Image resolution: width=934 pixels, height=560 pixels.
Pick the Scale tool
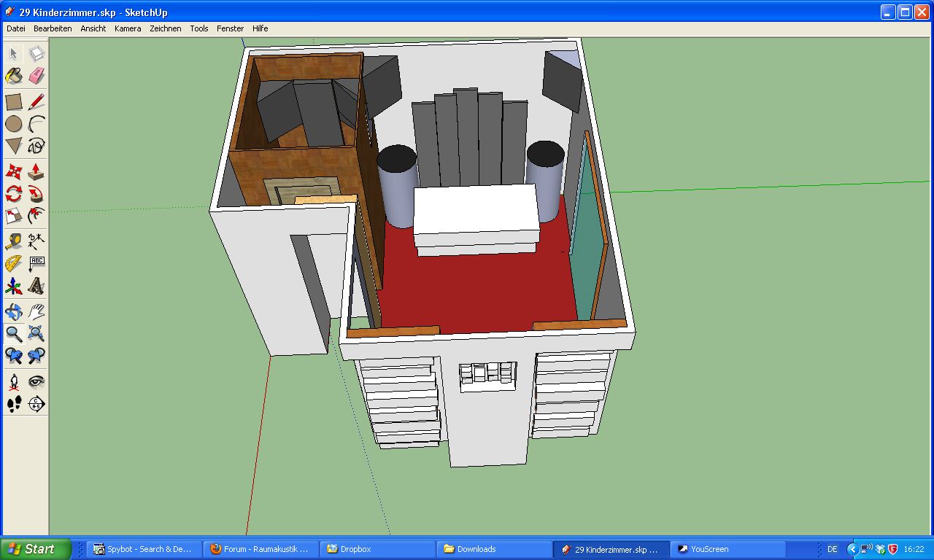(x=14, y=216)
